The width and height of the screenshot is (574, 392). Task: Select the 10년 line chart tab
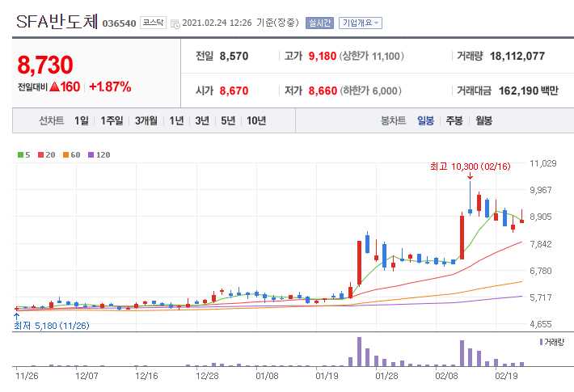tap(256, 120)
